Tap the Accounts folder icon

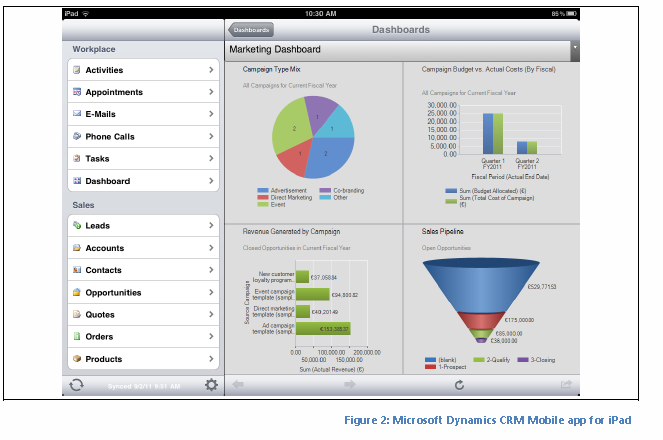[x=77, y=248]
